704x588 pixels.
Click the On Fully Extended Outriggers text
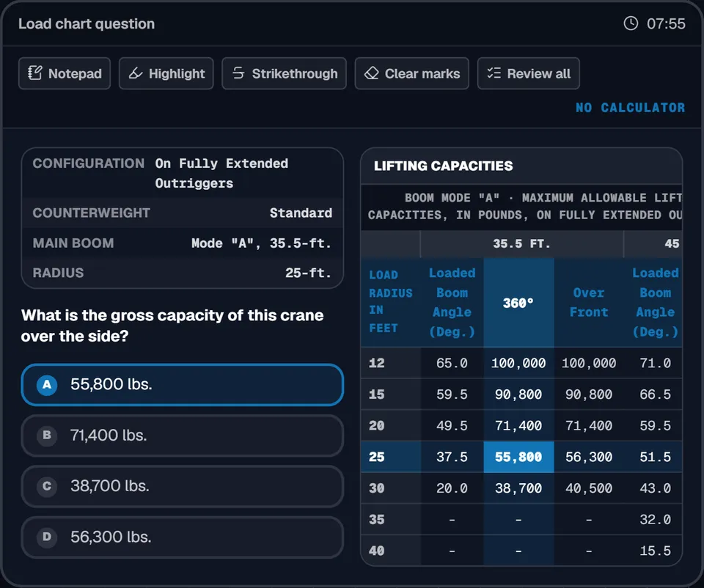click(x=221, y=173)
